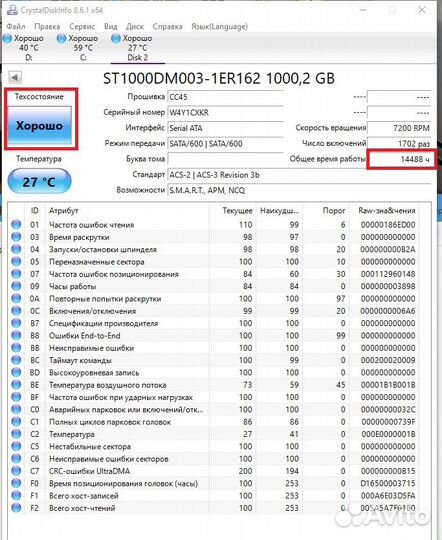Open the Язык(Language) menu

tap(219, 27)
